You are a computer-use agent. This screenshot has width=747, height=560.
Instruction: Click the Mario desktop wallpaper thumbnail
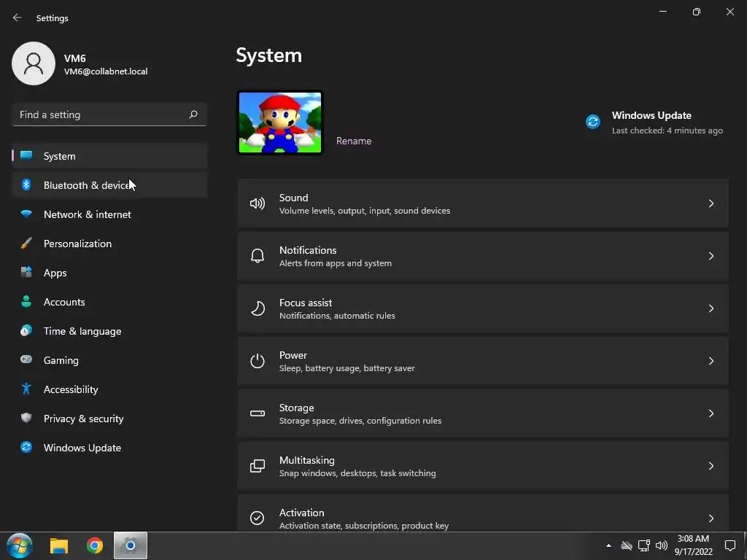pyautogui.click(x=280, y=122)
